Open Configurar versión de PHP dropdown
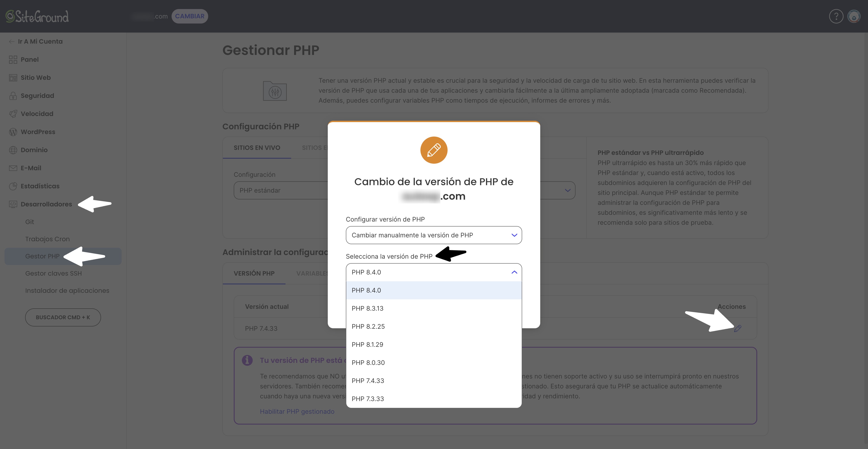The width and height of the screenshot is (868, 449). click(434, 235)
